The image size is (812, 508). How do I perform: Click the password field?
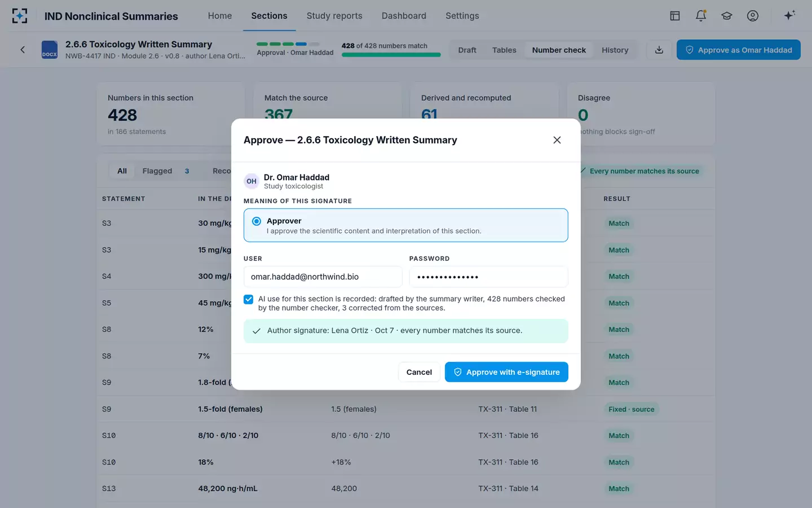tap(488, 277)
